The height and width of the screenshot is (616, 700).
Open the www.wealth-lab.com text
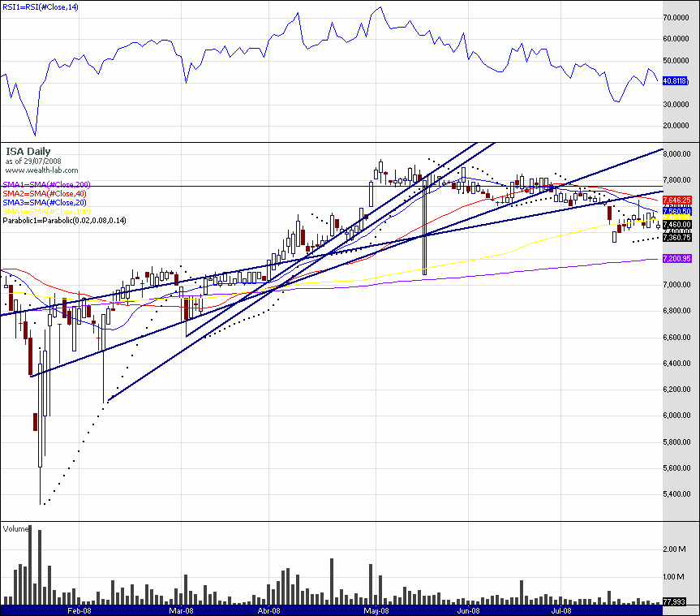coord(41,170)
